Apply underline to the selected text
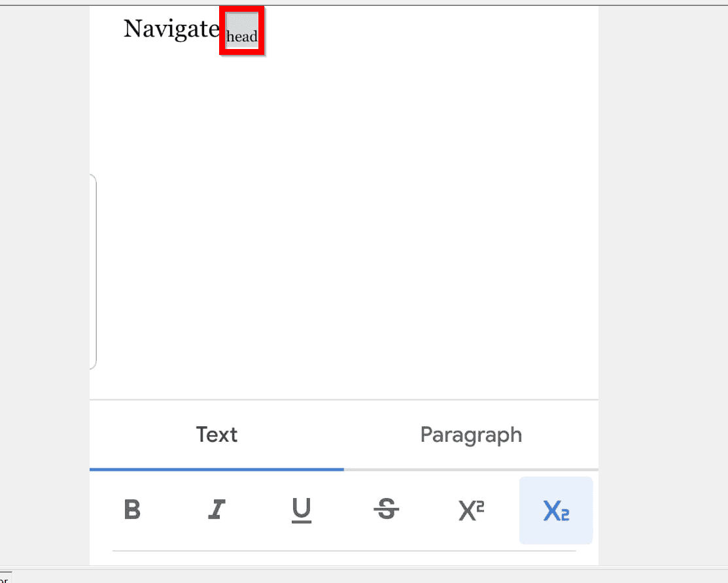This screenshot has width=728, height=583. click(302, 510)
